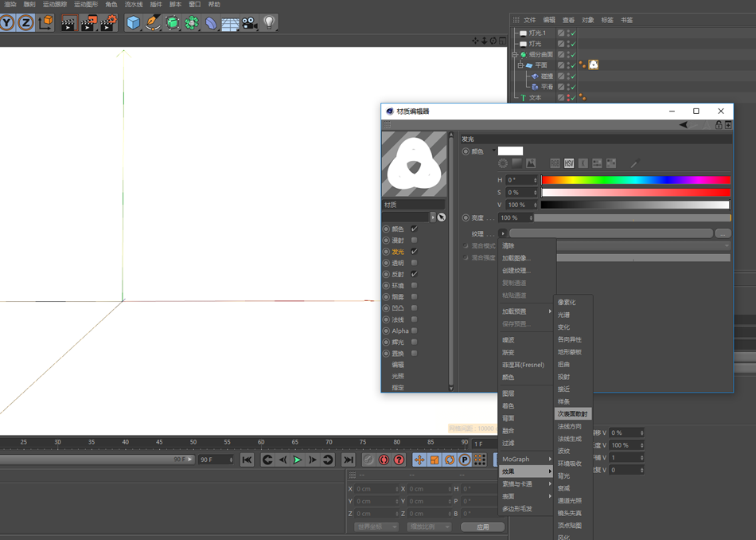Toggle the Y axis lock icon
The width and height of the screenshot is (756, 540).
7,22
